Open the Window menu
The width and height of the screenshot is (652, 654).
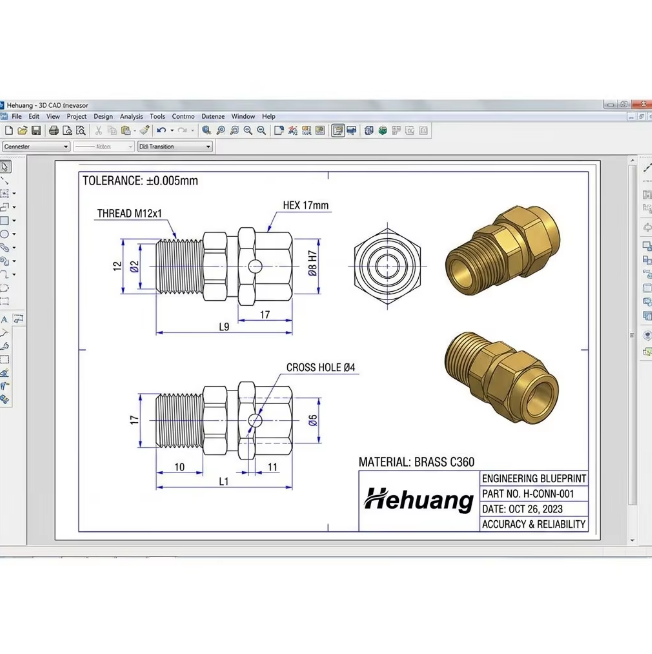[x=243, y=117]
